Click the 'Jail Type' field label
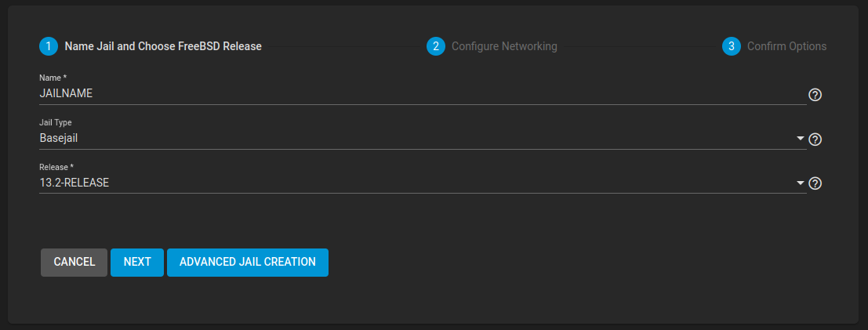 click(x=56, y=122)
